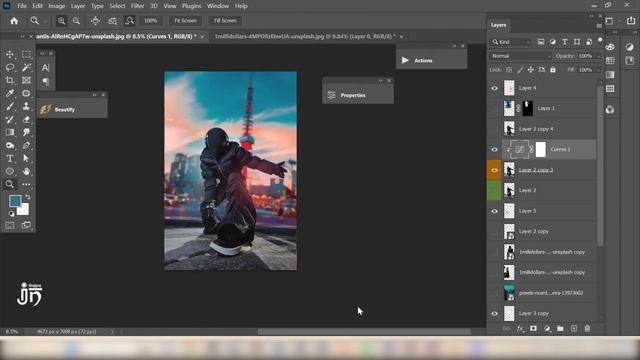This screenshot has height=360, width=640.
Task: Add a layer style with fx icon
Action: 520,329
